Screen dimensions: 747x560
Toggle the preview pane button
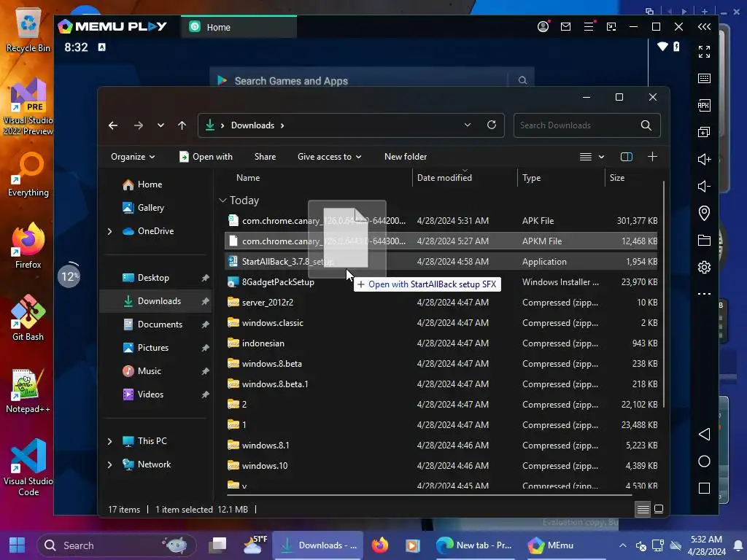[x=627, y=157]
